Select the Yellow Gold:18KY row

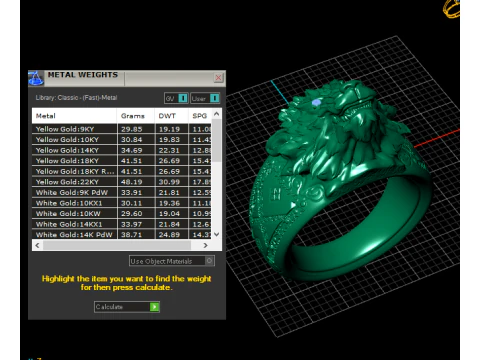tap(122, 161)
